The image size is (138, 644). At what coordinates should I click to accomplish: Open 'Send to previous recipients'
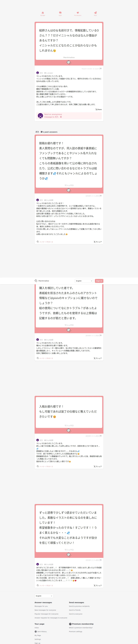[79, 606]
